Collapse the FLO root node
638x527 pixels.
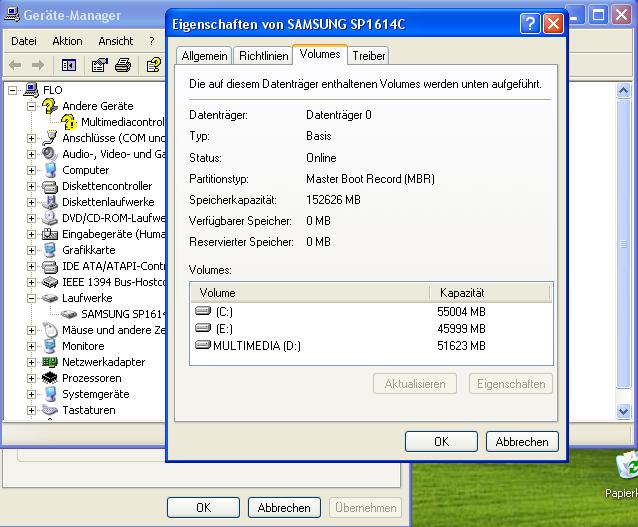click(x=13, y=90)
